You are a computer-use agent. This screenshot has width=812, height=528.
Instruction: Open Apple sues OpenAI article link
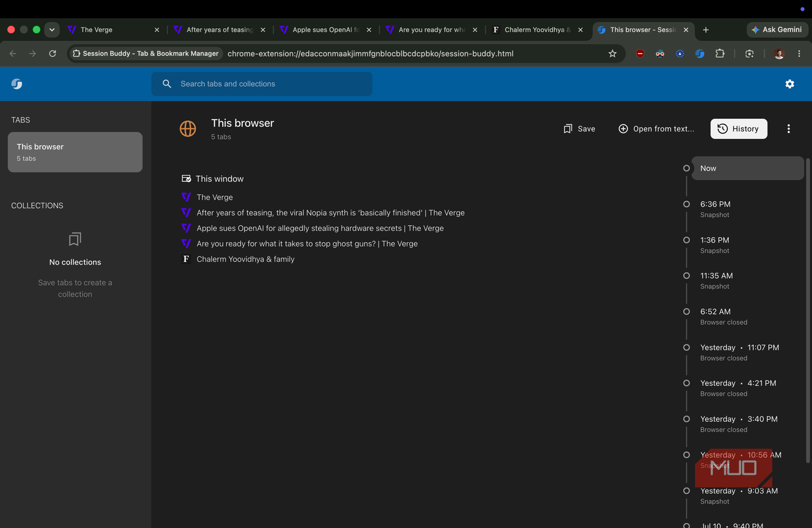320,228
